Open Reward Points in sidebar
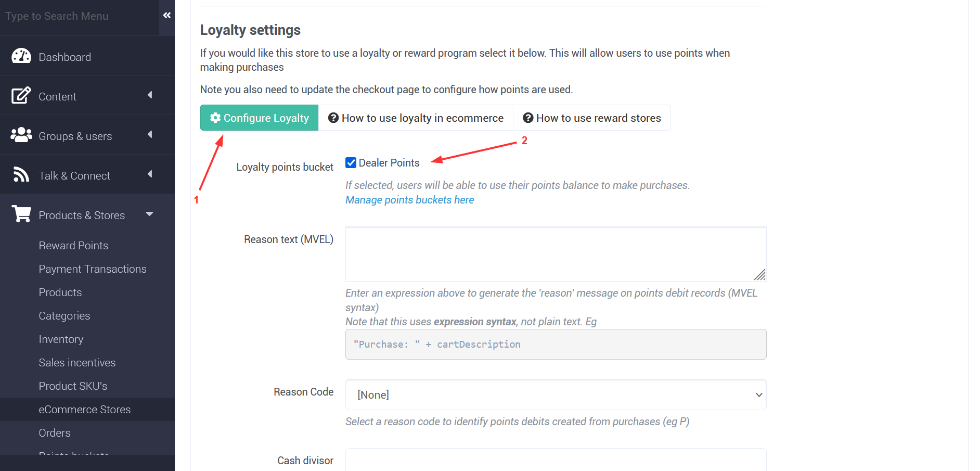The height and width of the screenshot is (471, 980). coord(73,246)
